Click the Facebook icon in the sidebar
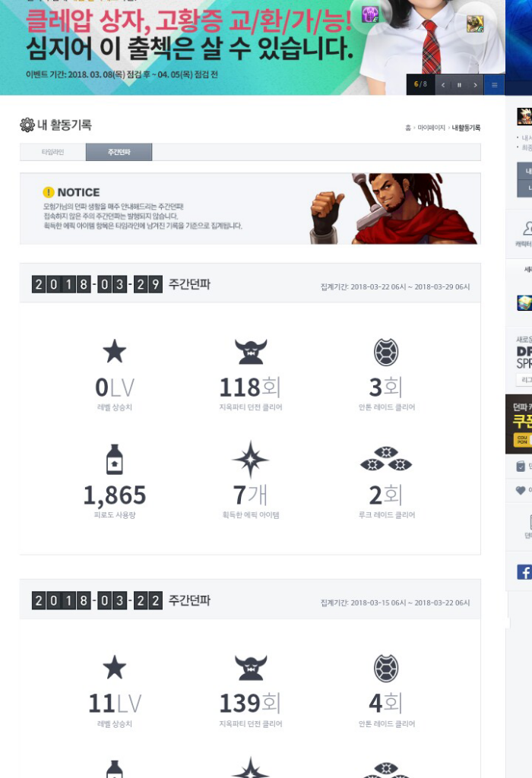This screenshot has height=778, width=532. pos(524,571)
